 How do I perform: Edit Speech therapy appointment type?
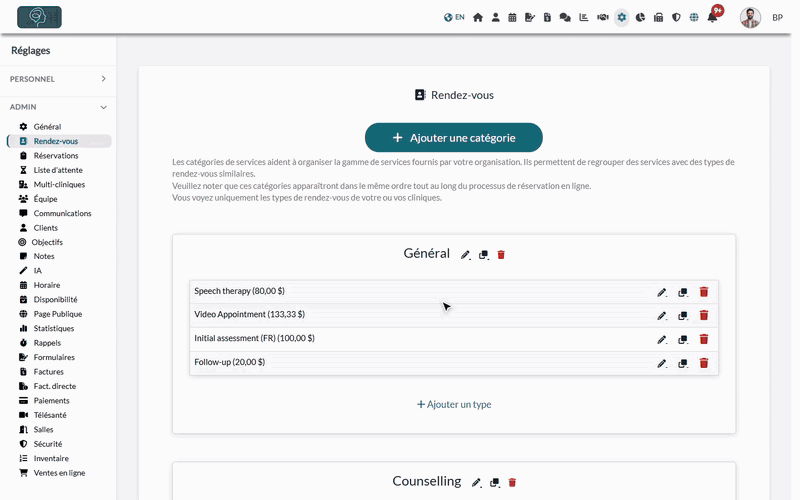pos(662,292)
